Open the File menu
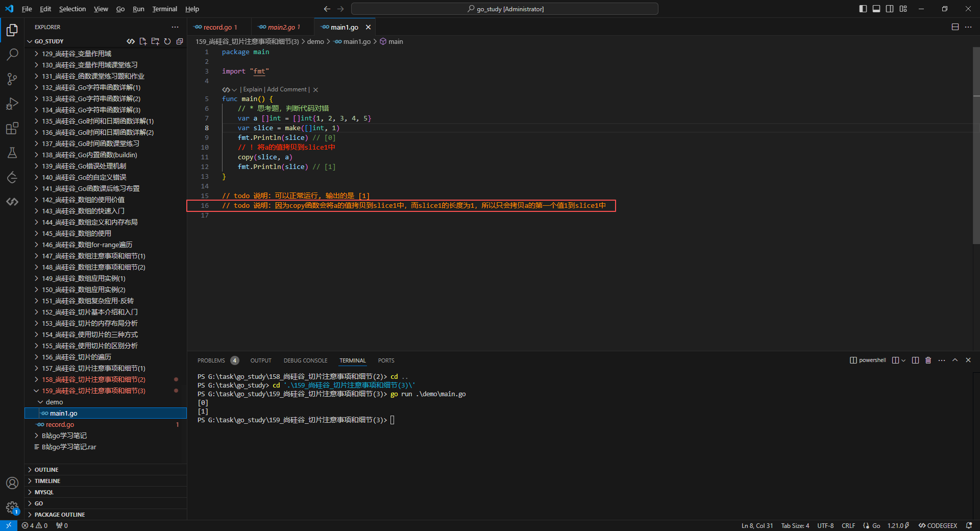Image resolution: width=980 pixels, height=531 pixels. tap(27, 9)
